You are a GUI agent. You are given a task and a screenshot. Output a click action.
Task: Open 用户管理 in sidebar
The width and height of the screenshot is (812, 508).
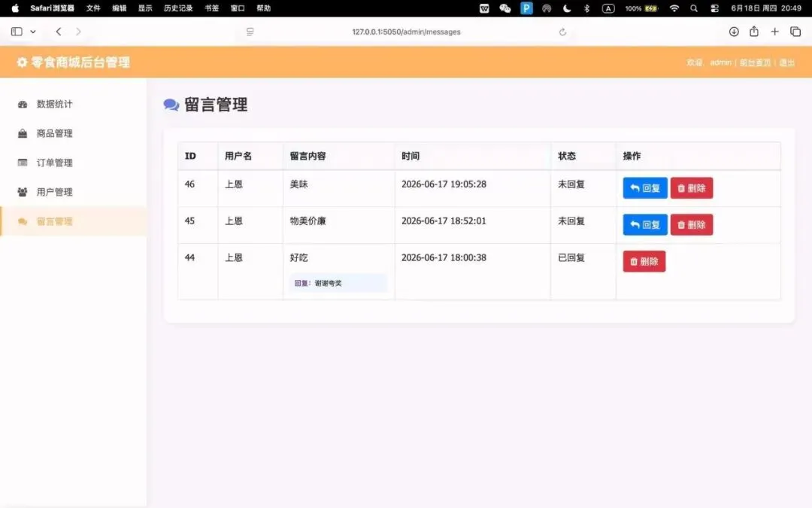[73, 193]
